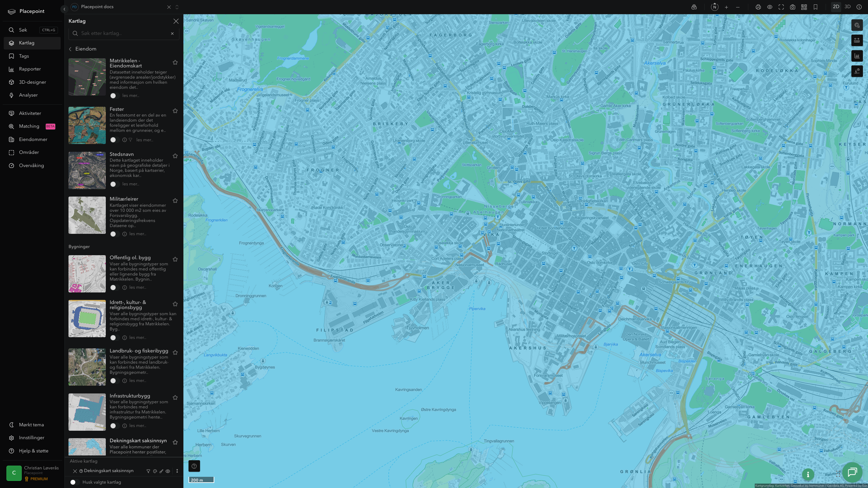Image resolution: width=868 pixels, height=488 pixels.
Task: Enable the Fester layer toggle
Action: pos(115,140)
